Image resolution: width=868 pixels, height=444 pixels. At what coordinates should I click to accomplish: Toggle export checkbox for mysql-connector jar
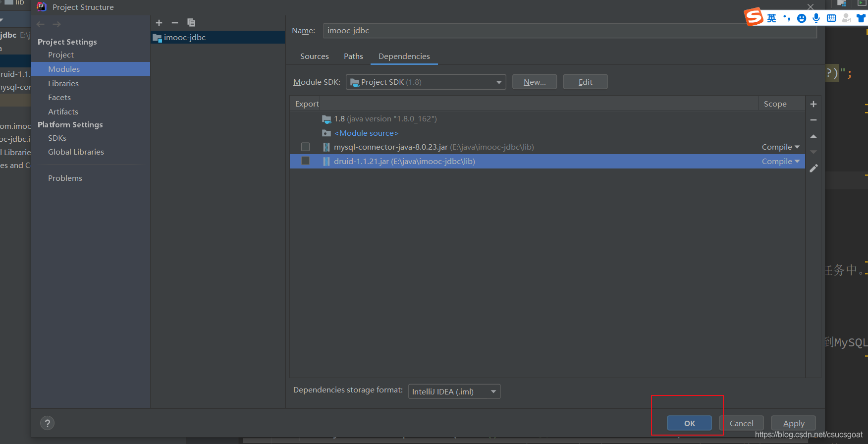pyautogui.click(x=306, y=147)
